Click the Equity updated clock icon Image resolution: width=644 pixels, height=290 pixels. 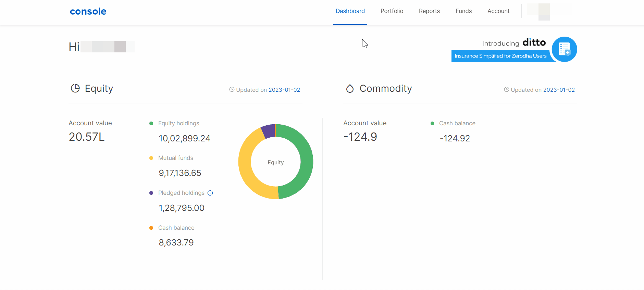pyautogui.click(x=232, y=90)
